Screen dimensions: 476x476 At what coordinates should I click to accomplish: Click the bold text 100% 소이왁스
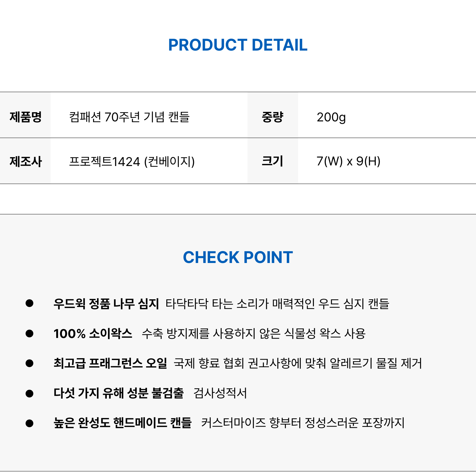(x=93, y=333)
